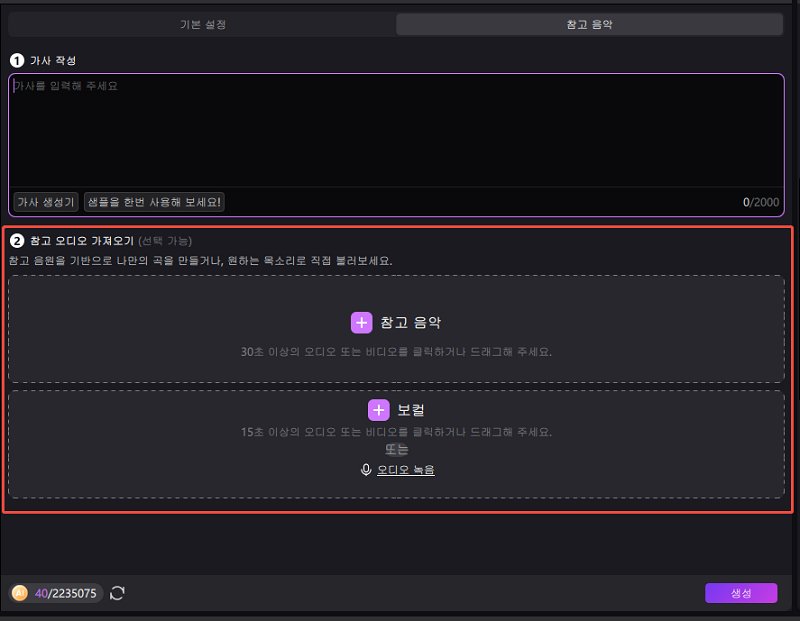Click the 가사 작성 section heading

[x=53, y=61]
